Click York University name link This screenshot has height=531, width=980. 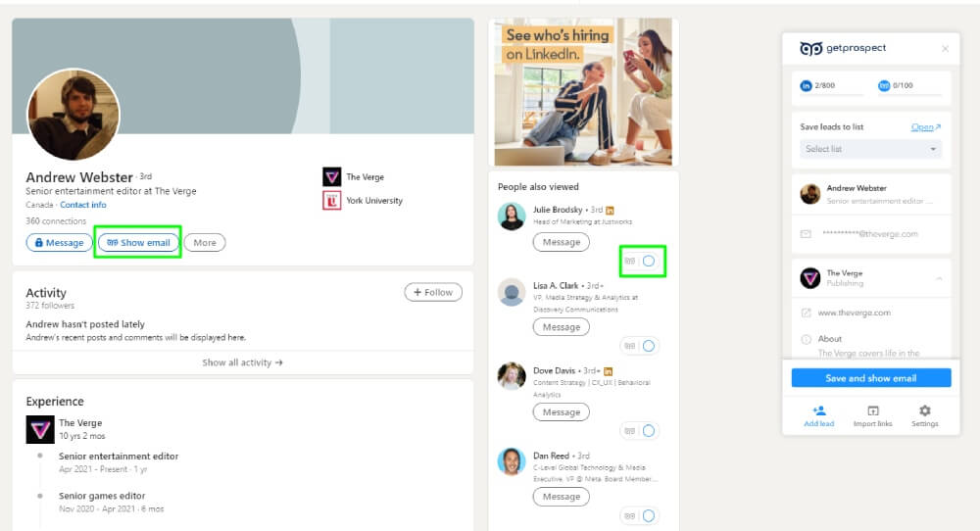pyautogui.click(x=374, y=201)
